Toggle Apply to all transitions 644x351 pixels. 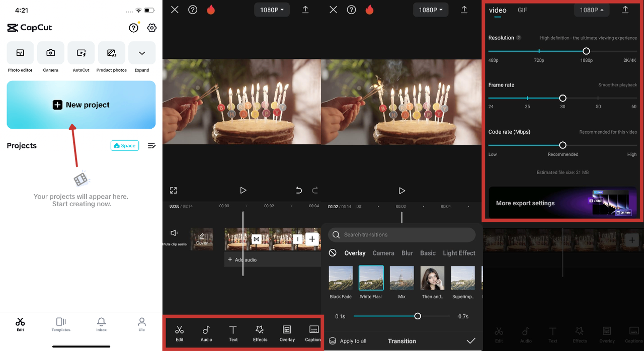(x=348, y=341)
